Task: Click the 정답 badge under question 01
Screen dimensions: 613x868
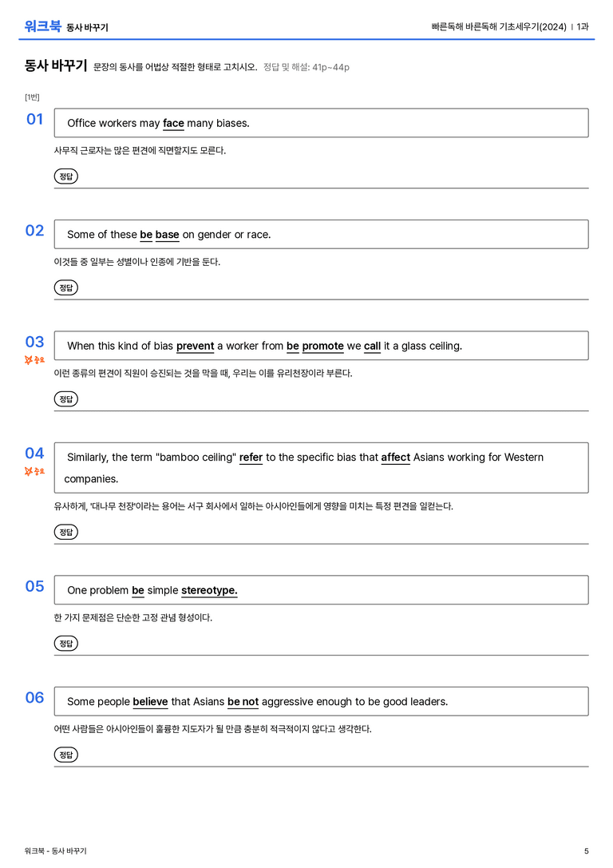Action: point(65,176)
